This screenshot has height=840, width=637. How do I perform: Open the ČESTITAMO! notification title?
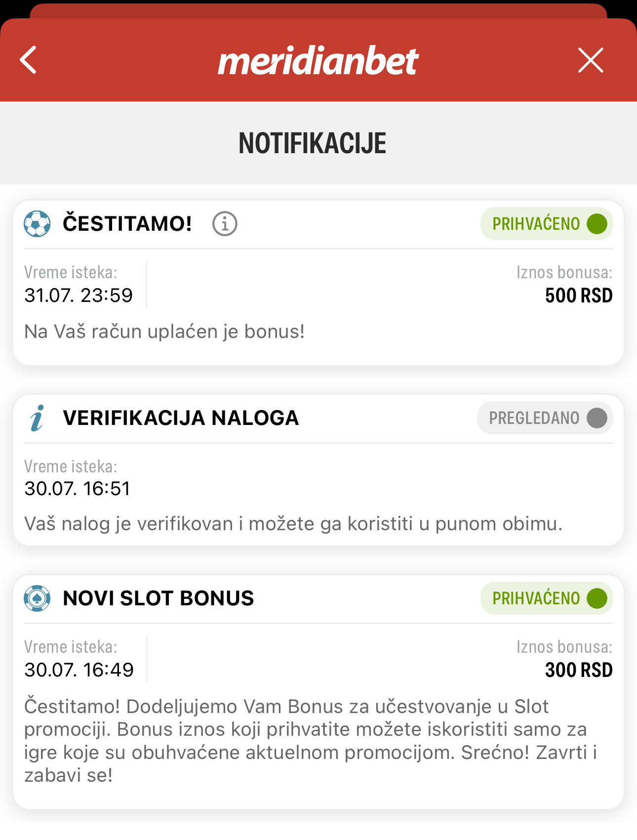[x=127, y=224]
